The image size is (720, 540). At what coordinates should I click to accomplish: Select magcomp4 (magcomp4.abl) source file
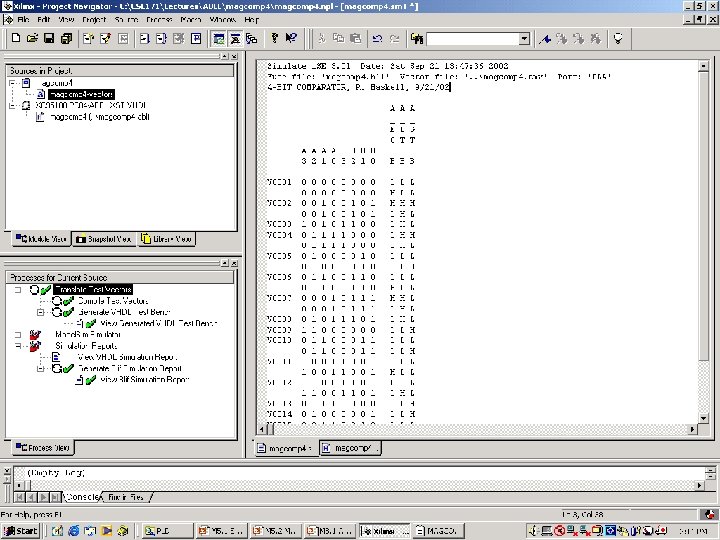[x=100, y=117]
